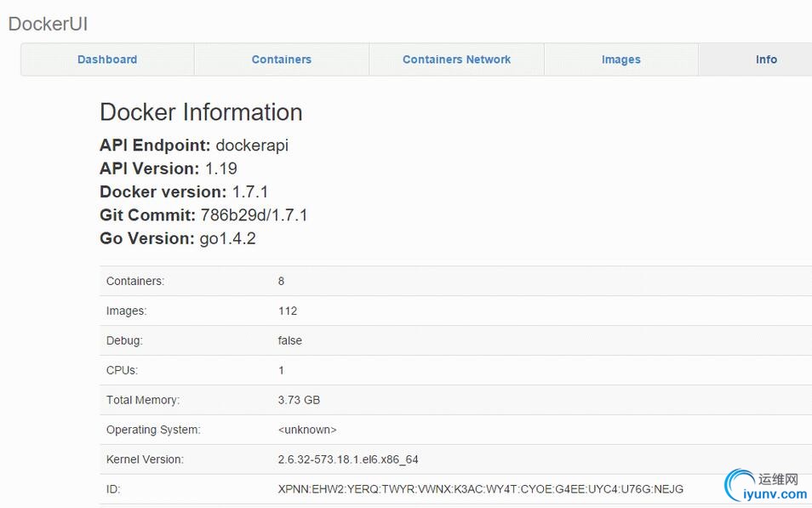Click the API Version: bold label
This screenshot has height=508, width=812.
point(150,168)
